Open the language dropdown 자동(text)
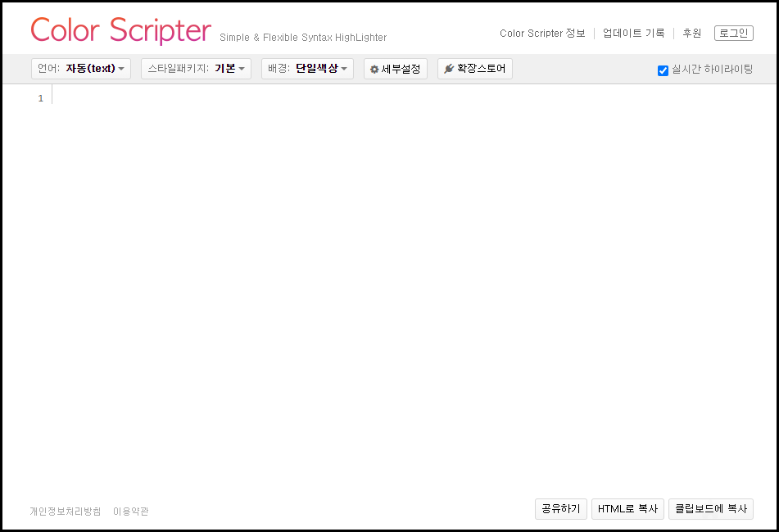 tap(81, 69)
